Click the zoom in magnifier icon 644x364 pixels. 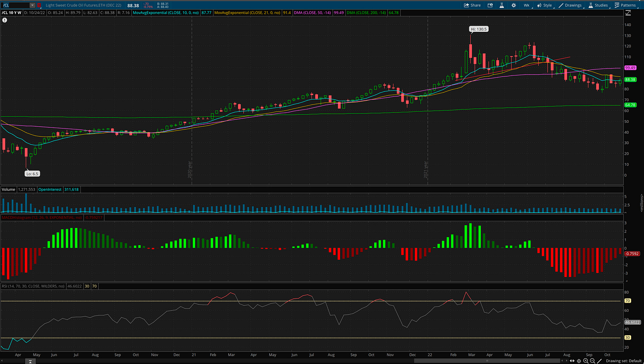[x=586, y=361]
